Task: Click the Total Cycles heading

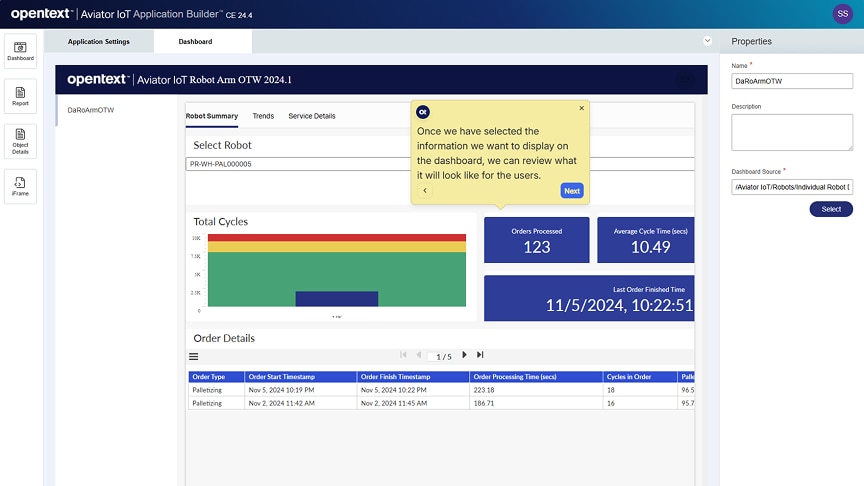Action: (220, 222)
